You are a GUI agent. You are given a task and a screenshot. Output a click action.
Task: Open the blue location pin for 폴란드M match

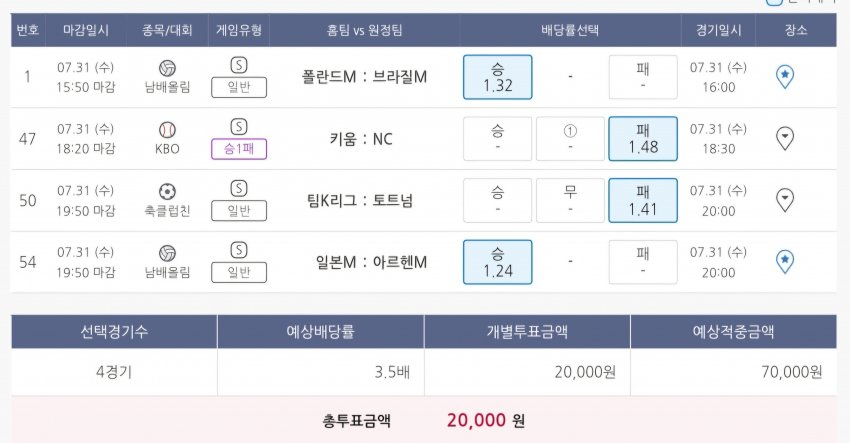785,77
